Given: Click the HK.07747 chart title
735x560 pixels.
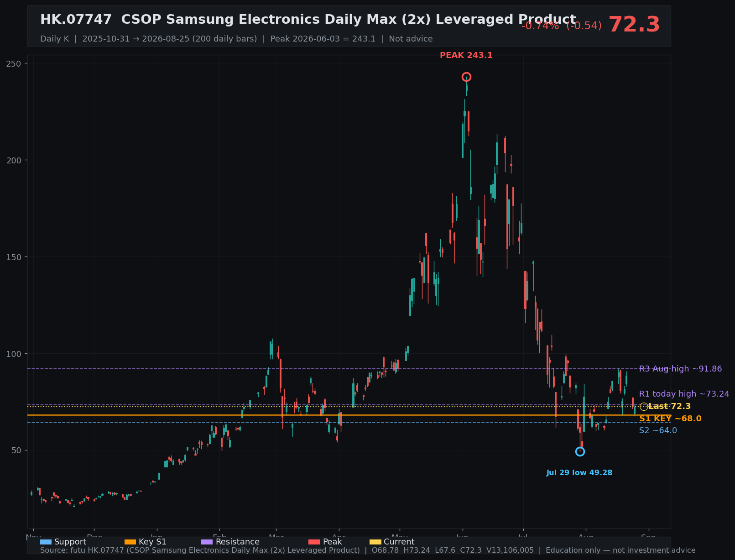Looking at the screenshot, I should point(308,20).
